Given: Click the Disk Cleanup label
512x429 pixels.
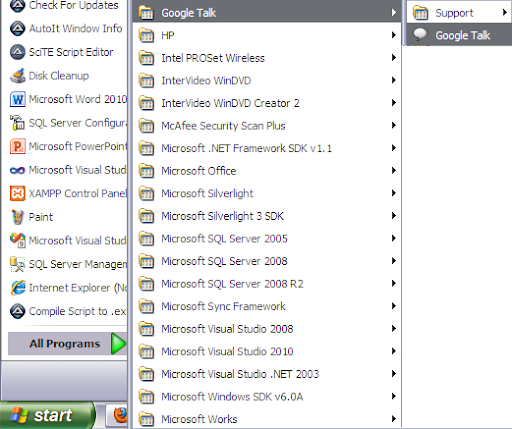Looking at the screenshot, I should 59,76.
